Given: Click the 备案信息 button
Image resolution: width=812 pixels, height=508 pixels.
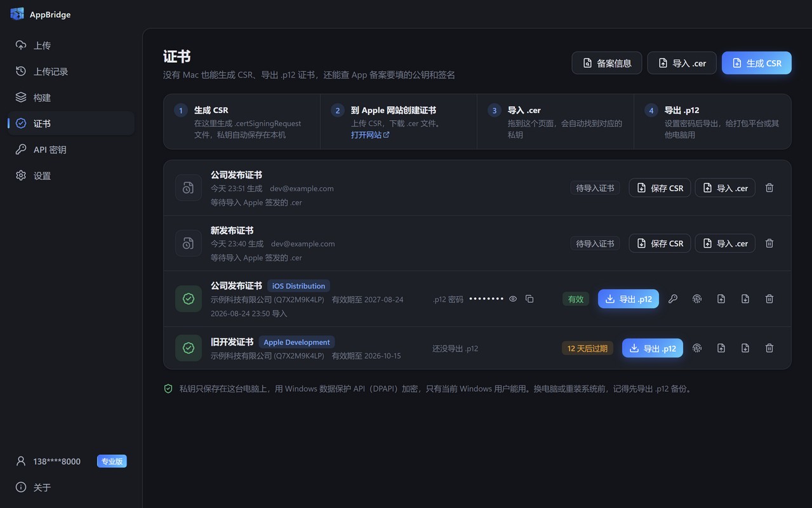Looking at the screenshot, I should pos(607,63).
